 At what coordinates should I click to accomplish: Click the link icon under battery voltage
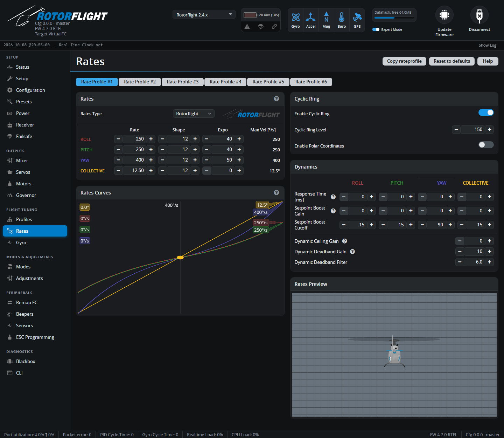click(x=274, y=26)
